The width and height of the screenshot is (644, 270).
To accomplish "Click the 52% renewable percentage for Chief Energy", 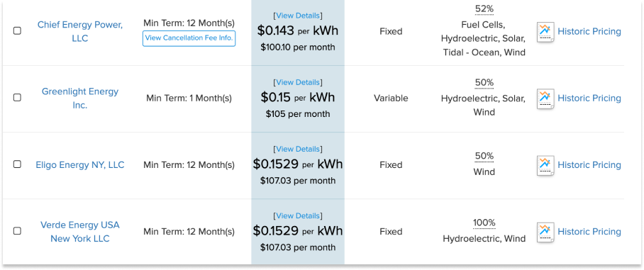I will [484, 9].
